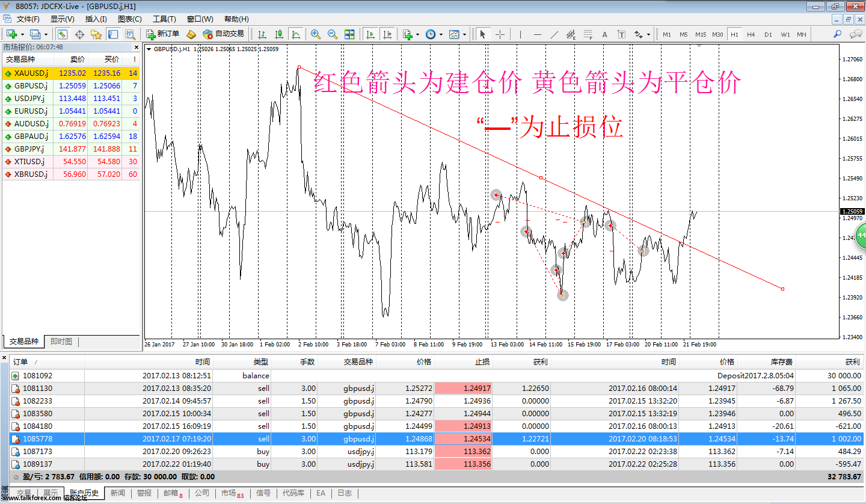Viewport: 866px width, 504px height.
Task: Switch chart to line chart icon
Action: (295, 34)
